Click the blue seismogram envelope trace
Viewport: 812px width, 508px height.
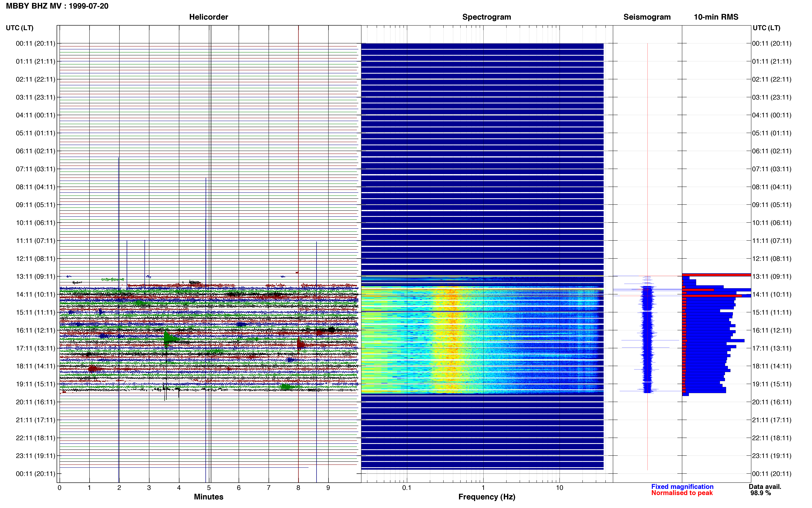coord(647,339)
